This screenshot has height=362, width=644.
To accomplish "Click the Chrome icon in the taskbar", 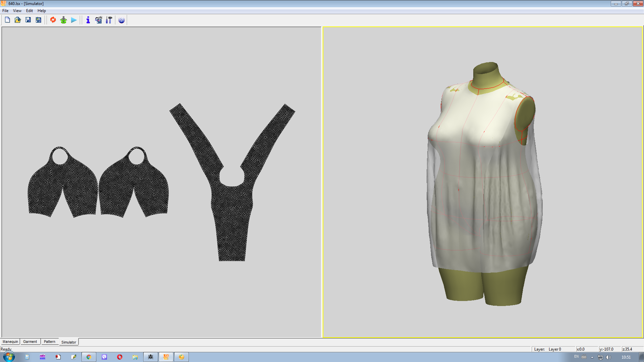I will coord(89,357).
